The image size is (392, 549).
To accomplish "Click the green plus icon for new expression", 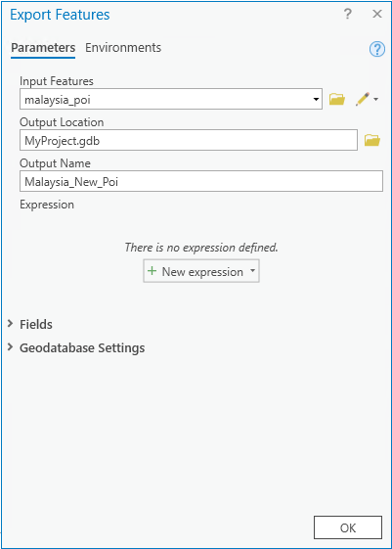I will click(152, 271).
